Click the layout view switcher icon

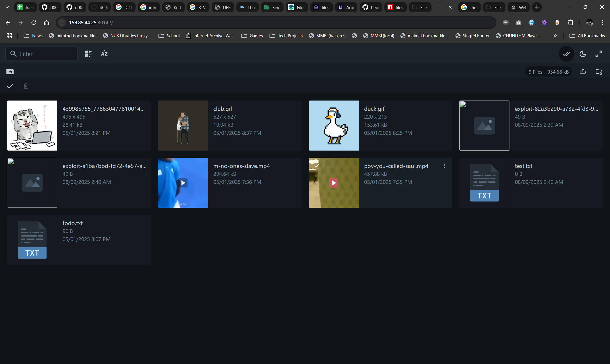[x=88, y=54]
